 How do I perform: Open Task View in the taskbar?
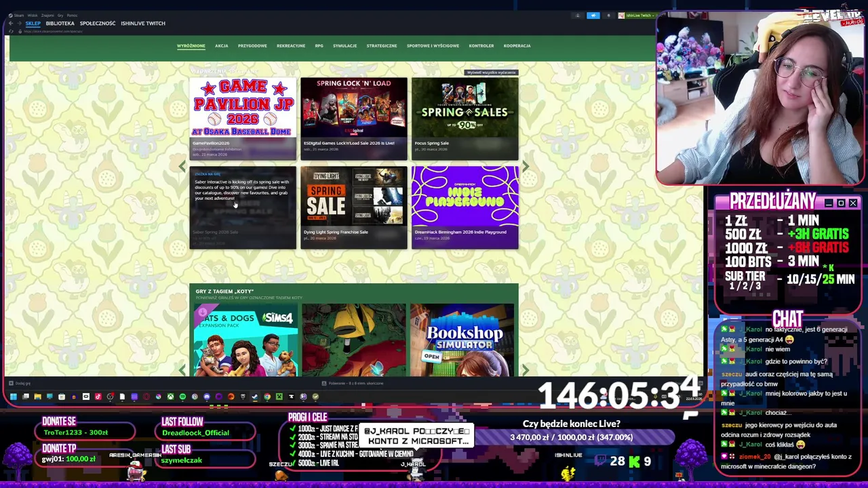point(26,396)
